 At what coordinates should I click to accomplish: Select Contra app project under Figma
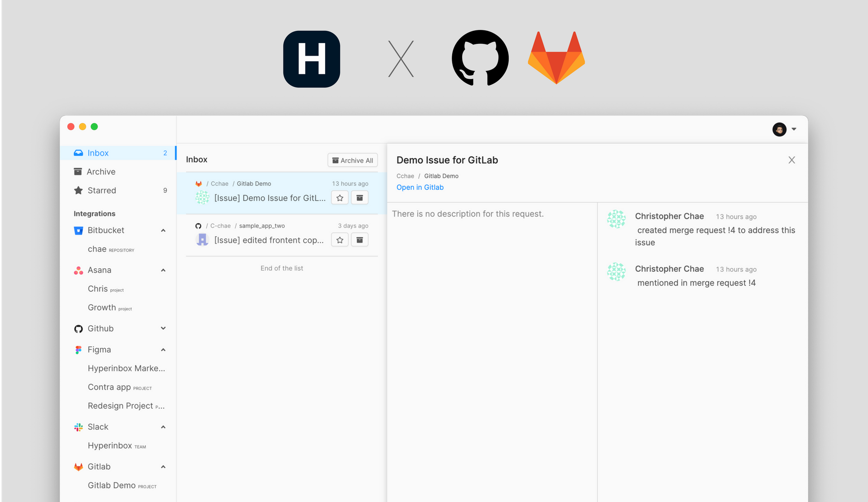[x=120, y=387]
